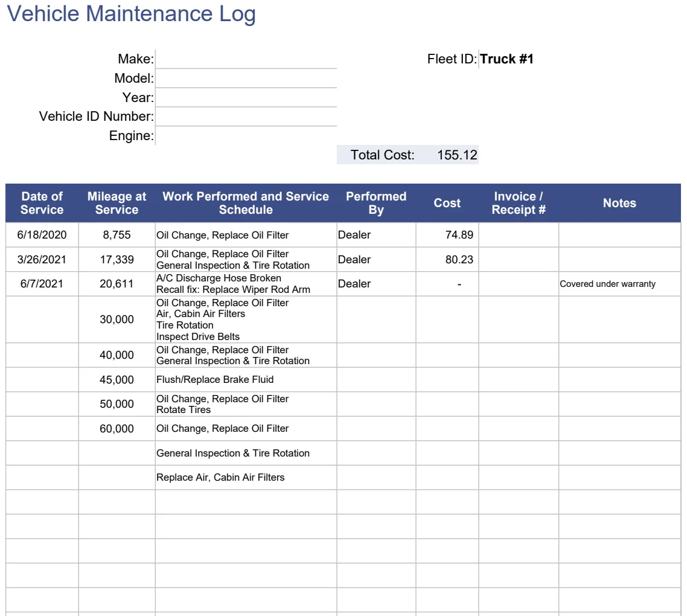Click the mileage cell 8,755
This screenshot has width=687, height=616.
[x=117, y=235]
